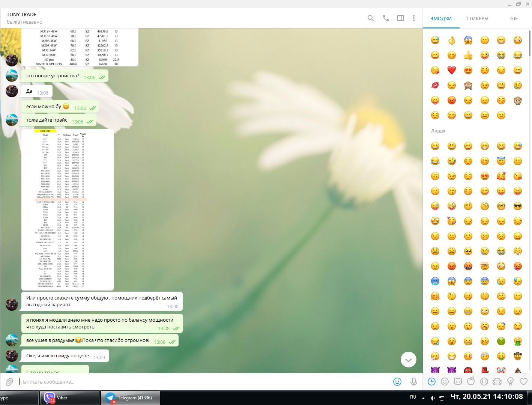This screenshot has width=532, height=405.
Task: Insert the sleeping face with zzz emoji
Action: (501, 326)
